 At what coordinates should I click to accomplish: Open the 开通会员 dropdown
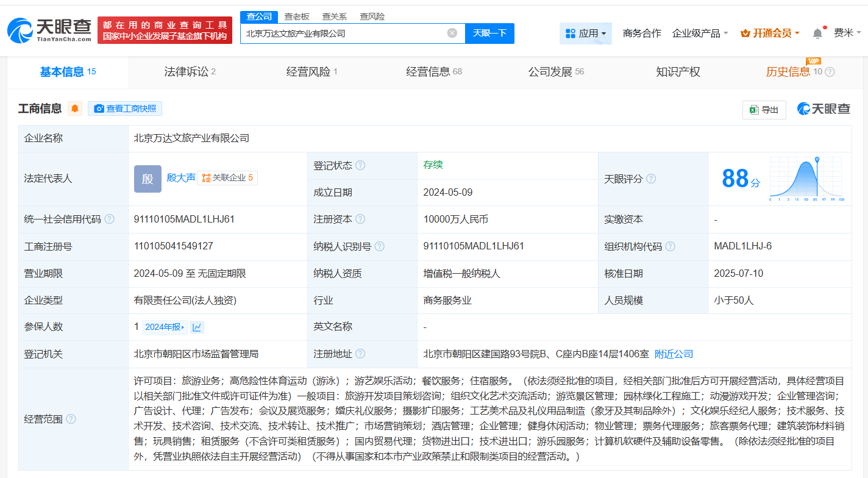coord(770,34)
